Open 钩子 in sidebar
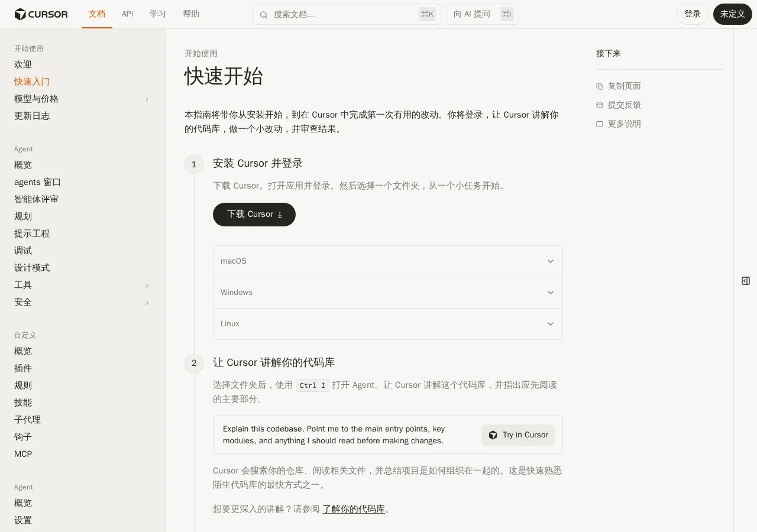The height and width of the screenshot is (532, 757). coord(23,437)
